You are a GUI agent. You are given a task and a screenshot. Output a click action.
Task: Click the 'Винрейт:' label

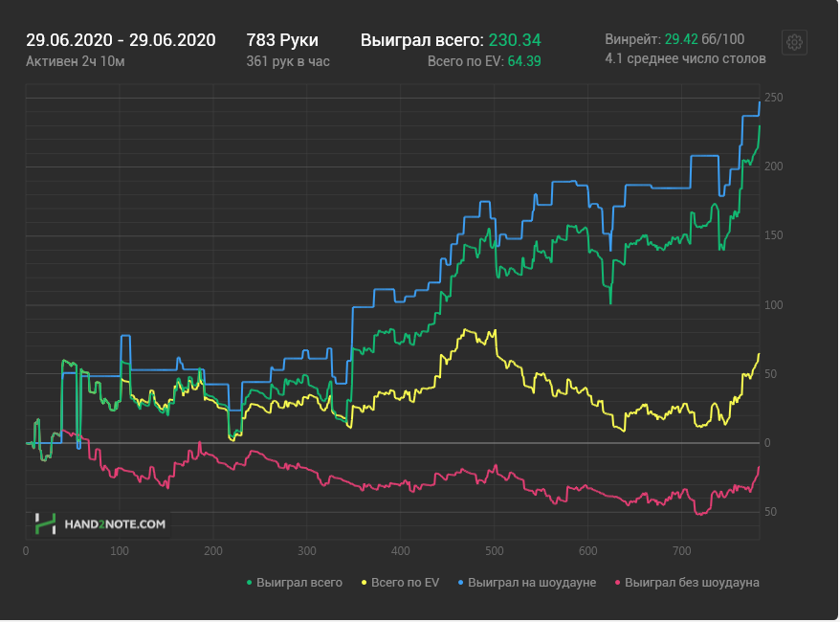coord(632,39)
